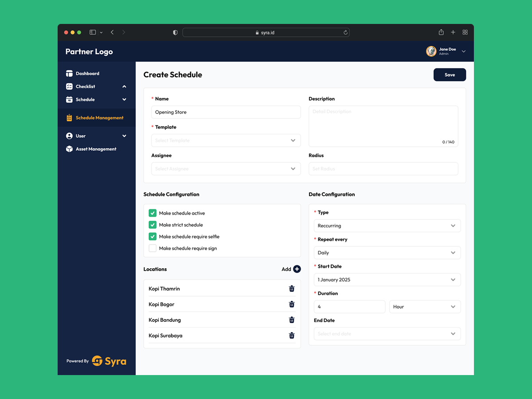This screenshot has height=399, width=532.
Task: Click the browser share icon
Action: click(x=441, y=32)
